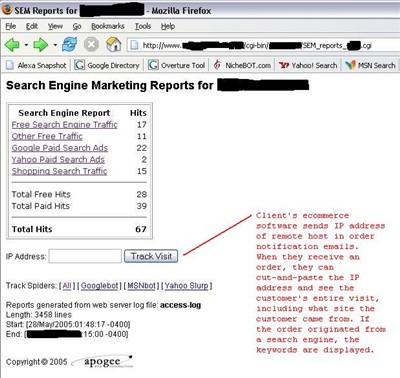400x378 pixels.
Task: Click the 'Length: 3458 lines' text
Action: [39, 315]
